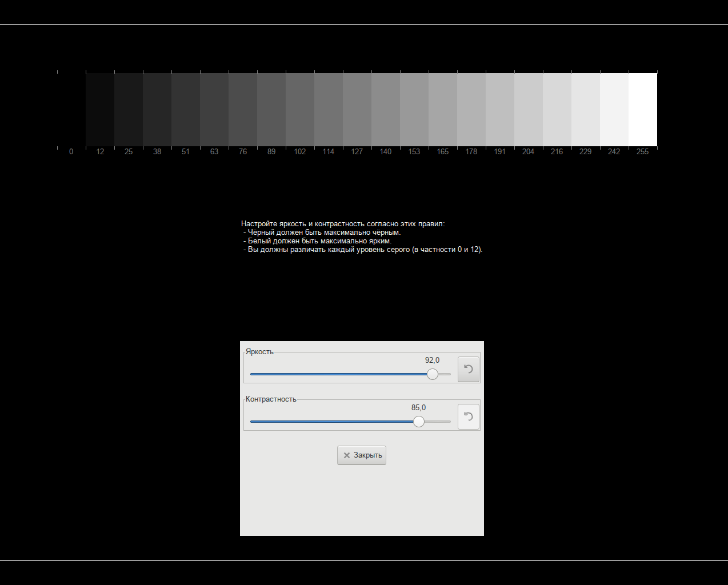
Task: Select the gray swatch above 51
Action: click(186, 110)
